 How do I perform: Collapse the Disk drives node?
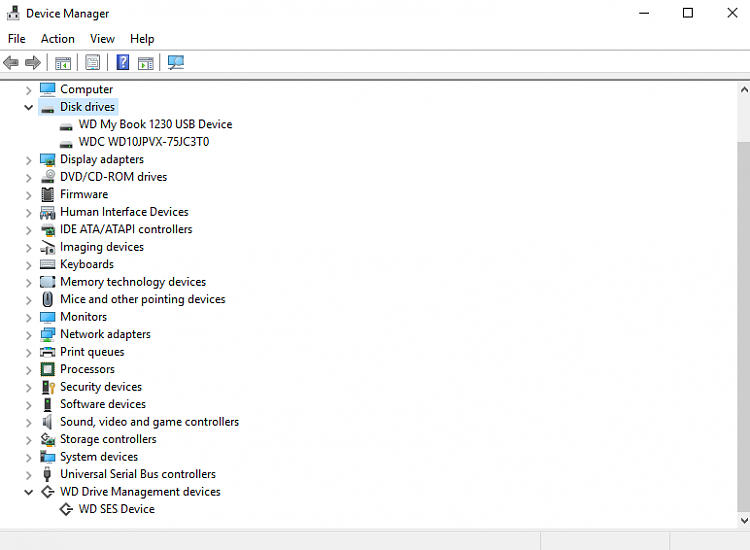point(28,107)
